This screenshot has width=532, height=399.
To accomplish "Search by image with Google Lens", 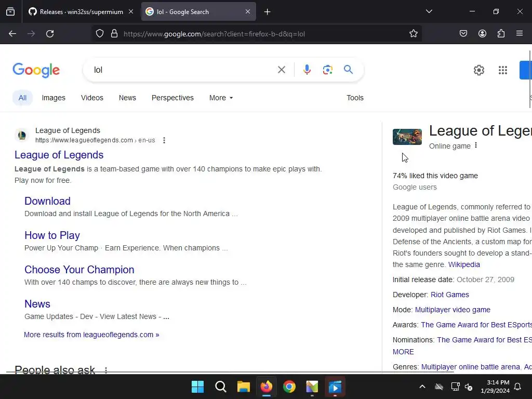I will (x=327, y=70).
